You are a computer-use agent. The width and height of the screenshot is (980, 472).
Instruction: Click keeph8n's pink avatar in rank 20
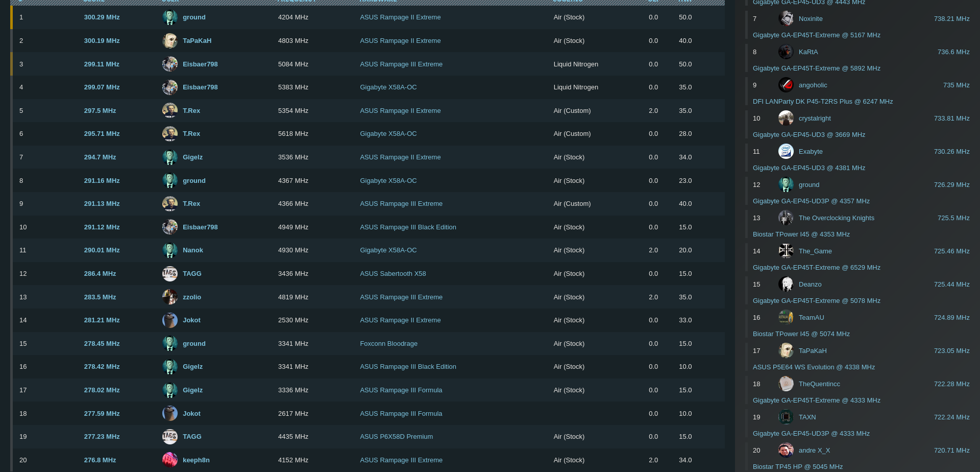(169, 460)
